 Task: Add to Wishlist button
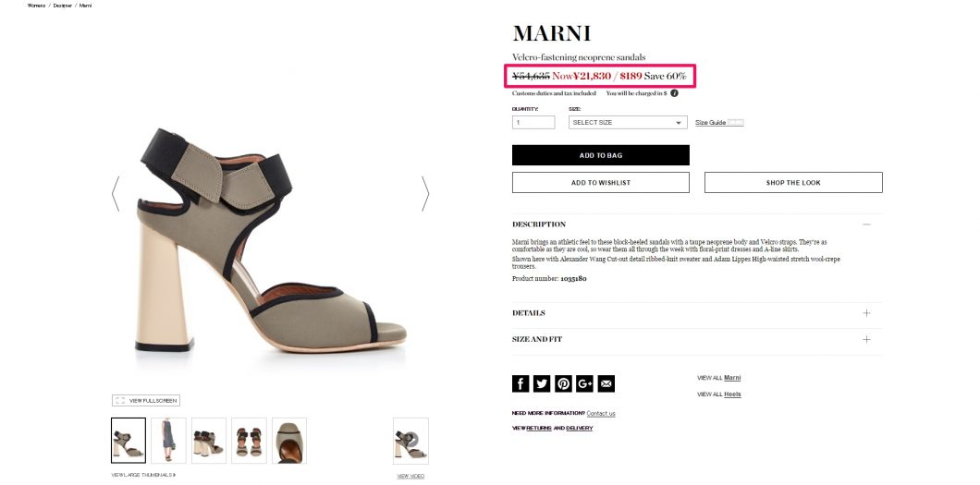[x=601, y=183]
